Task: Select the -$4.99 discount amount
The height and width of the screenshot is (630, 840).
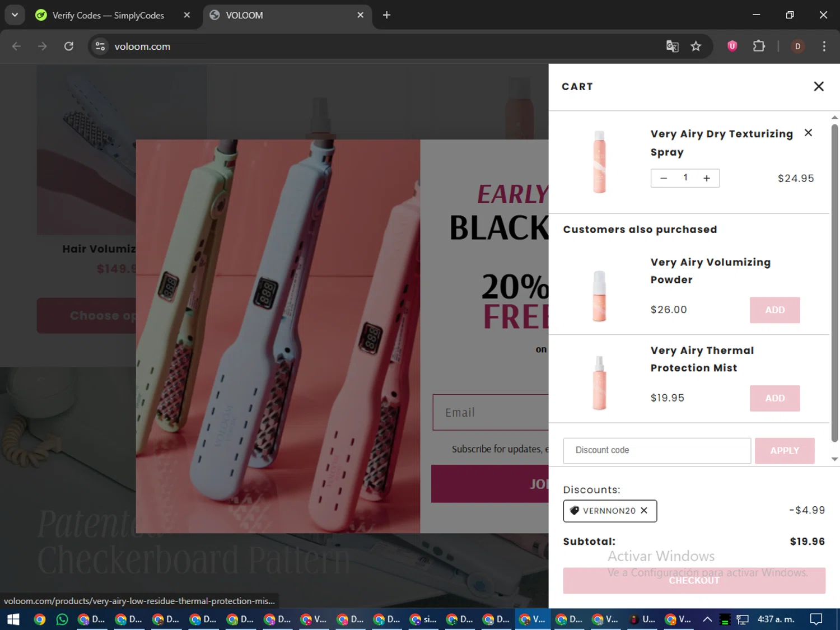Action: [807, 510]
